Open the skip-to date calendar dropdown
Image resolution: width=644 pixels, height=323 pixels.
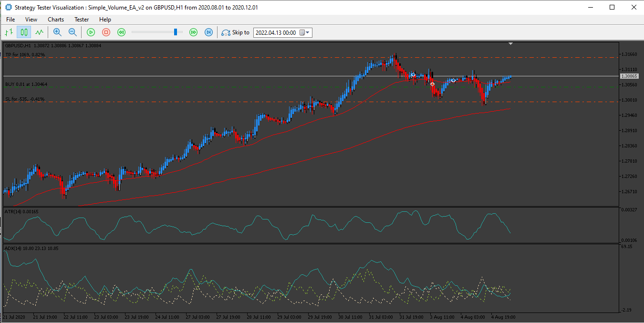coord(305,32)
